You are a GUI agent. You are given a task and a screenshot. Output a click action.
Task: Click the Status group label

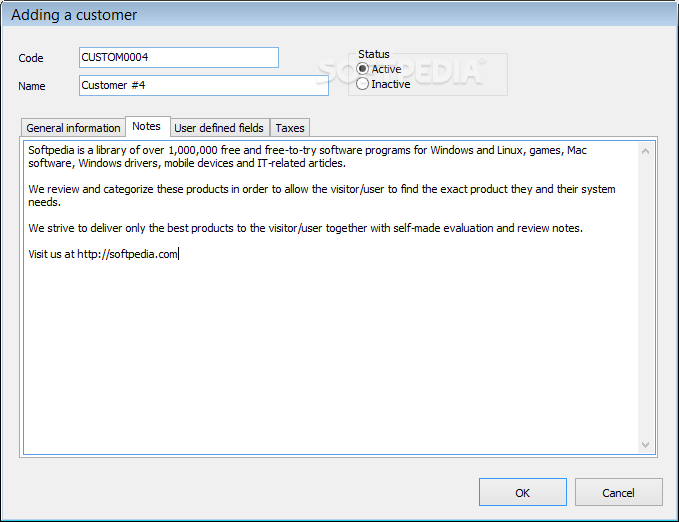(374, 54)
